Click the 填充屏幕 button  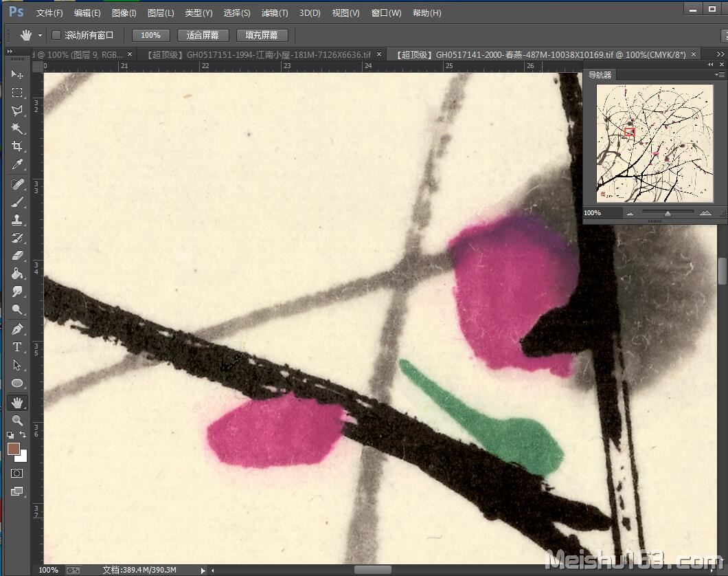tap(262, 35)
